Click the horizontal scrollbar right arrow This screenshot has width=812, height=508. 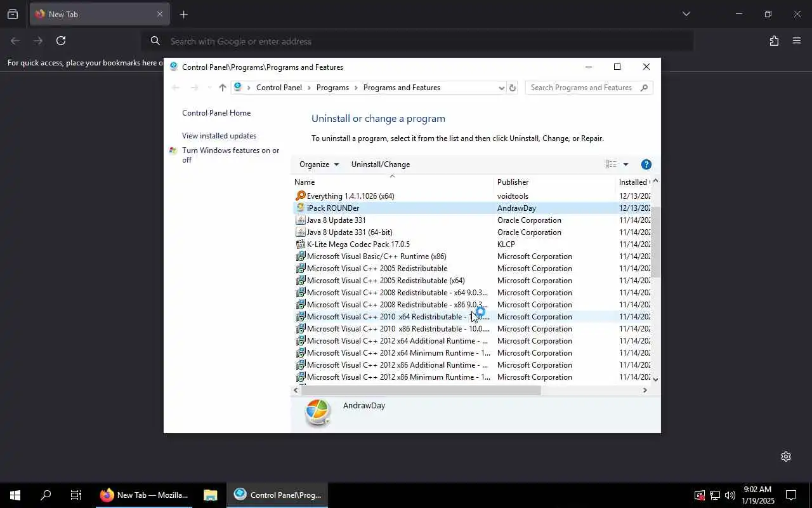coord(645,391)
